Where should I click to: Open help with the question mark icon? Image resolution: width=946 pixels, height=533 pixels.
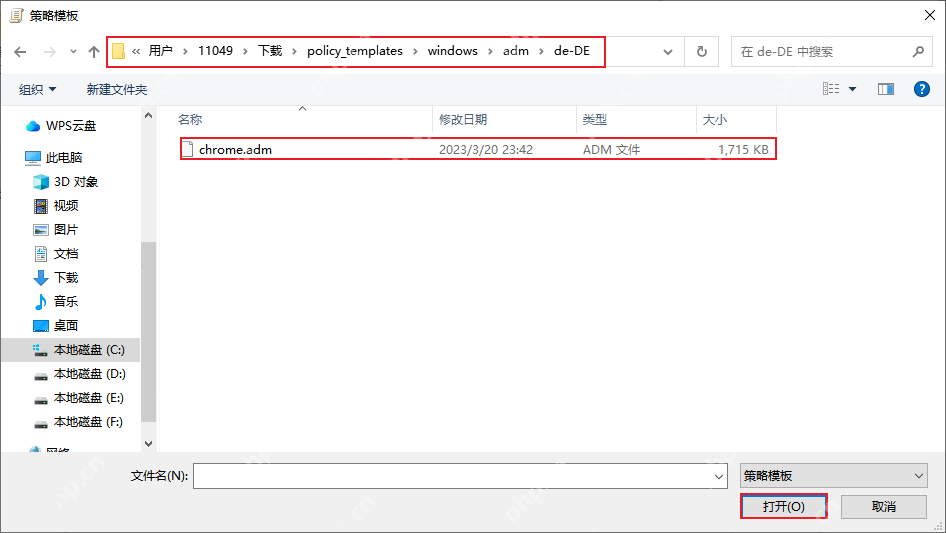922,89
